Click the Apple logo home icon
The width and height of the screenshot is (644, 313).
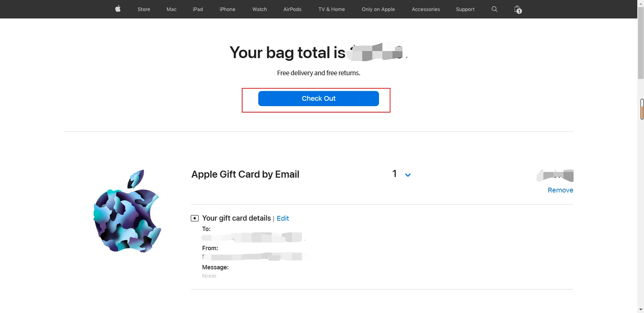pyautogui.click(x=118, y=9)
